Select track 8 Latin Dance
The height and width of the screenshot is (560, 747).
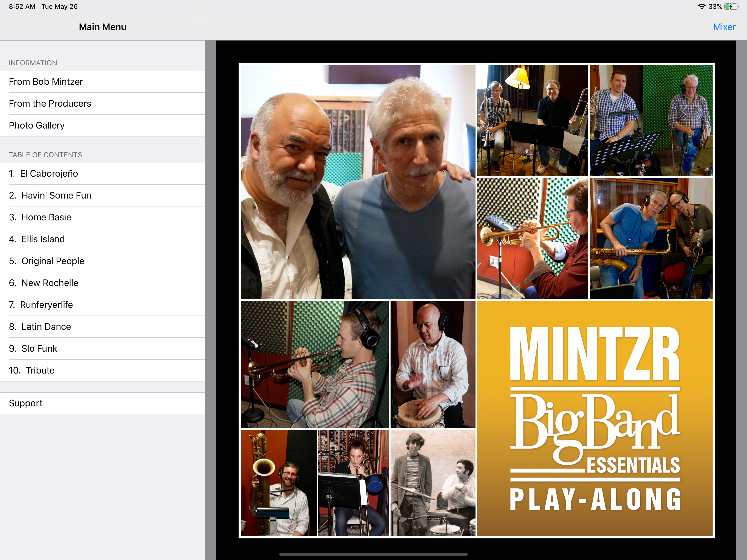tap(102, 327)
